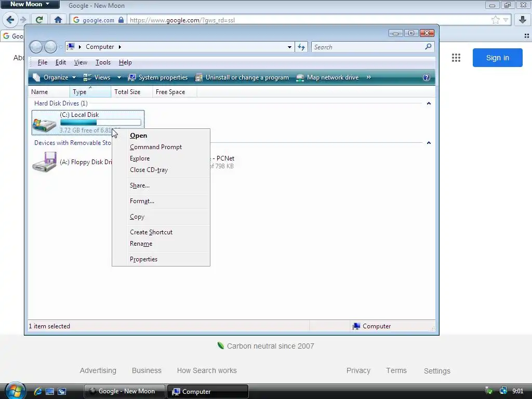Switch to Google - New Moon taskbar button

125,391
